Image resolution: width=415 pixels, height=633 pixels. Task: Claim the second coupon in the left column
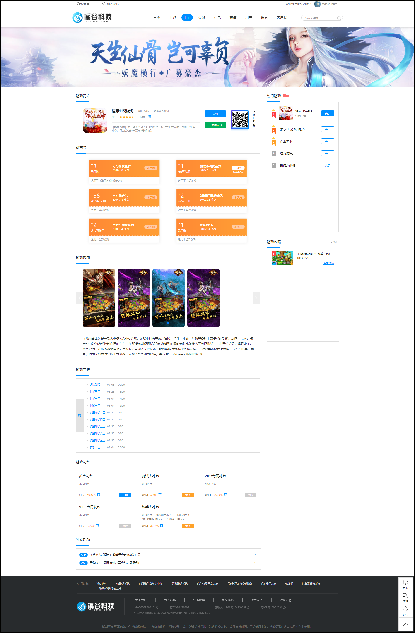tap(151, 197)
